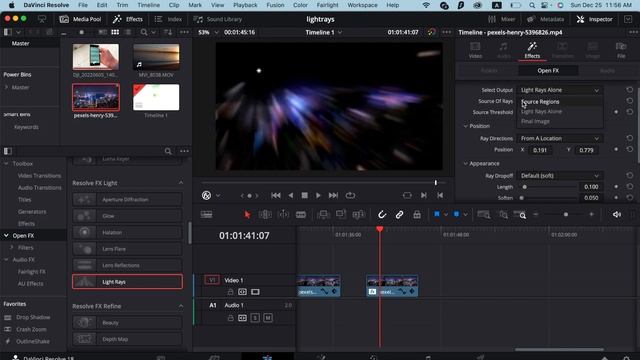Image resolution: width=640 pixels, height=360 pixels.
Task: Click the timeline speaker volume icon
Action: [x=617, y=215]
